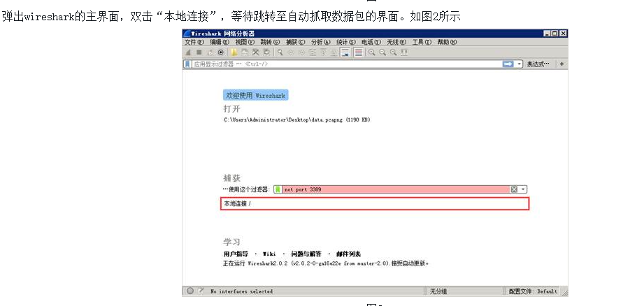644x306 pixels.
Task: Click the display filter bookmark icon
Action: [187, 64]
